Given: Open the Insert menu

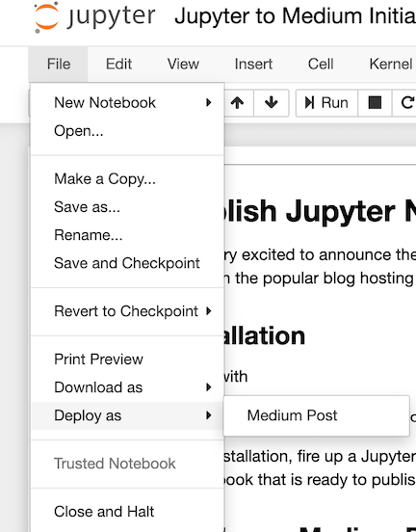Looking at the screenshot, I should pos(253,64).
